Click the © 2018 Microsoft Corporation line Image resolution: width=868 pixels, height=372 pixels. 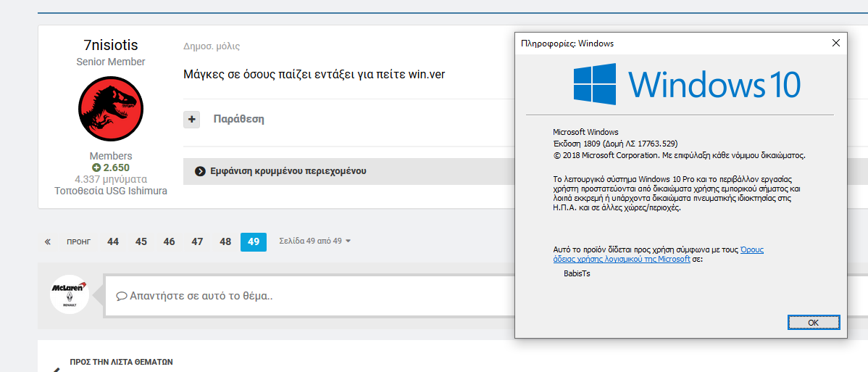pyautogui.click(x=679, y=154)
